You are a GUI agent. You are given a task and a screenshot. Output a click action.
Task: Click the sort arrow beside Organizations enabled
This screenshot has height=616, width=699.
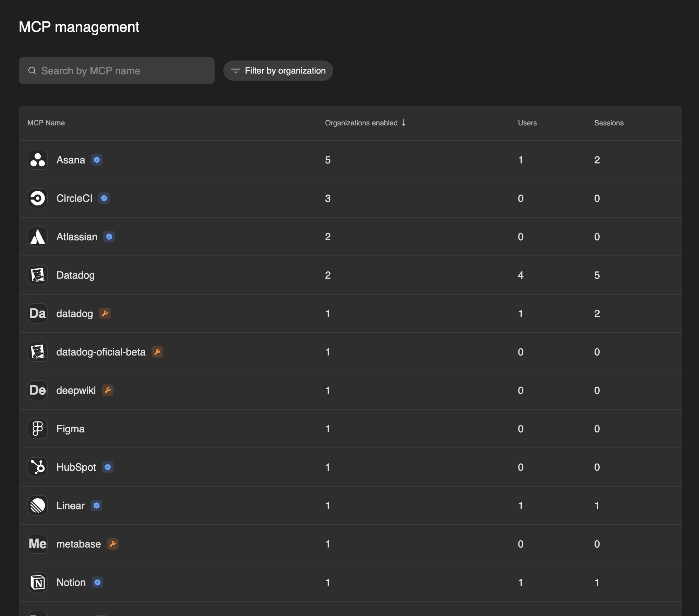tap(404, 123)
